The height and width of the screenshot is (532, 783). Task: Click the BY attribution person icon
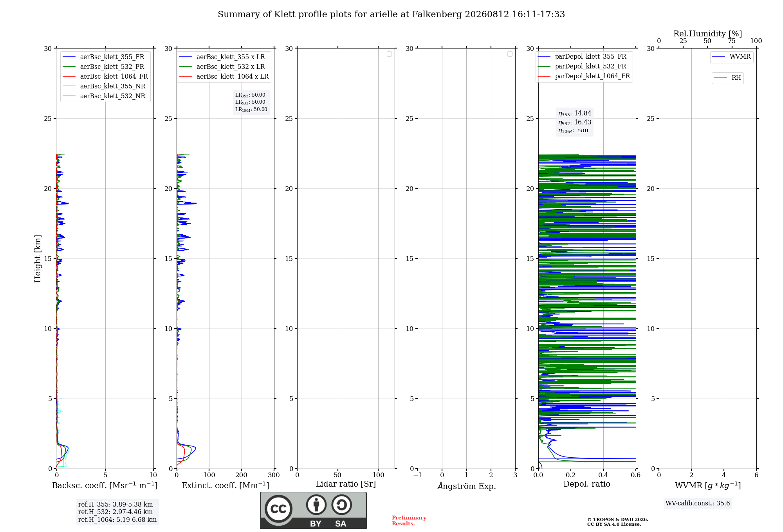tap(316, 504)
